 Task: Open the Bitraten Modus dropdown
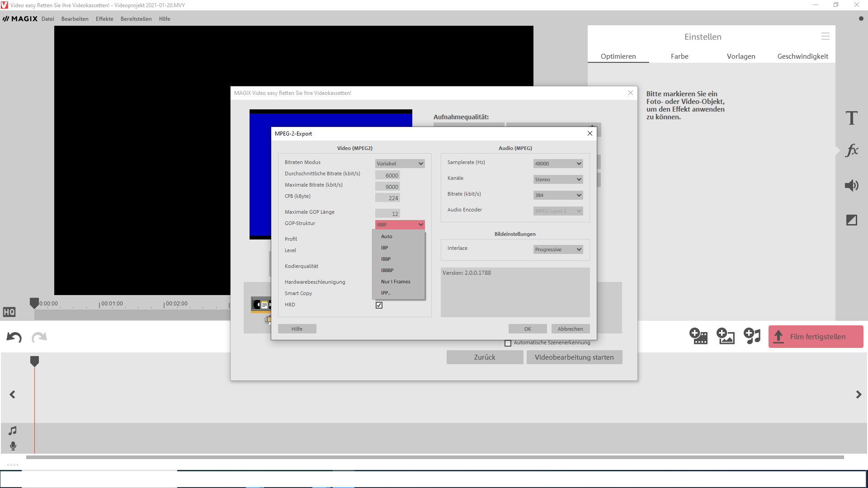click(x=400, y=164)
